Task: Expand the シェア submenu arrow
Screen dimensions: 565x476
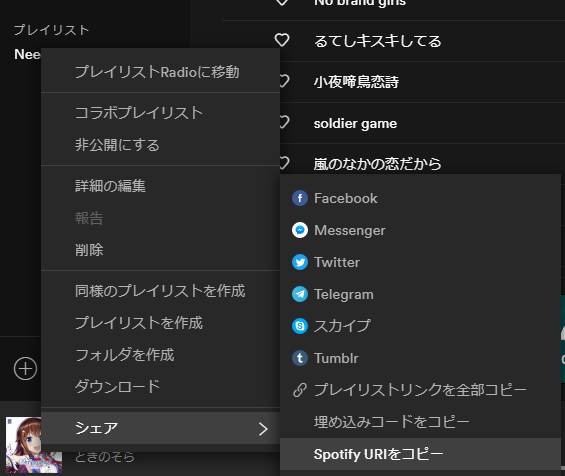Action: click(x=263, y=429)
